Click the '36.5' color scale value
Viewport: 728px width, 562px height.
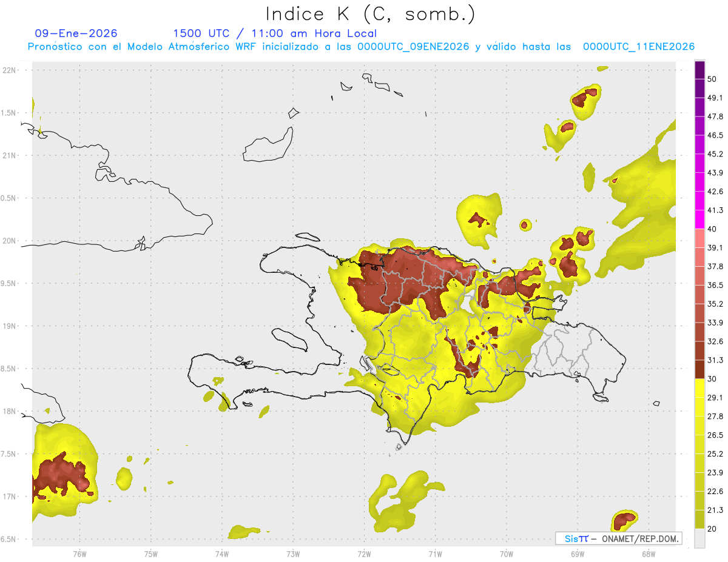click(715, 285)
